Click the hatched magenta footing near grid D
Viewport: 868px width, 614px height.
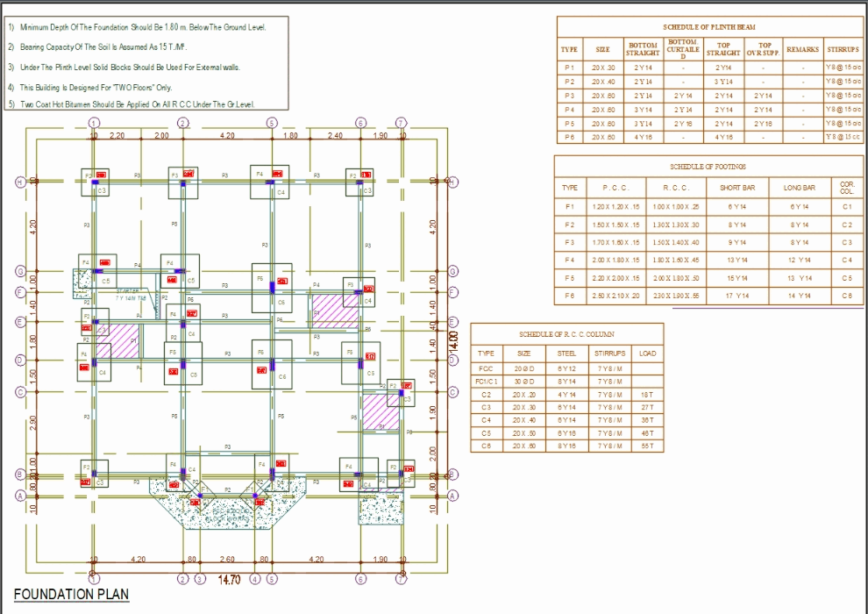pos(120,344)
